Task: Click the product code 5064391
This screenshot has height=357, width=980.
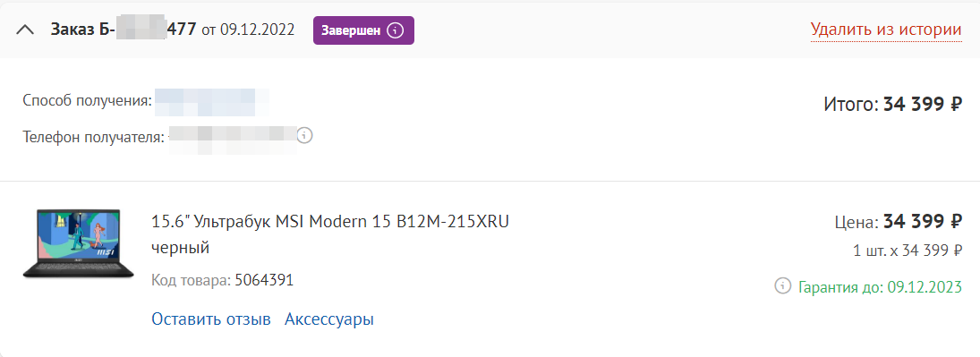Action: point(264,280)
